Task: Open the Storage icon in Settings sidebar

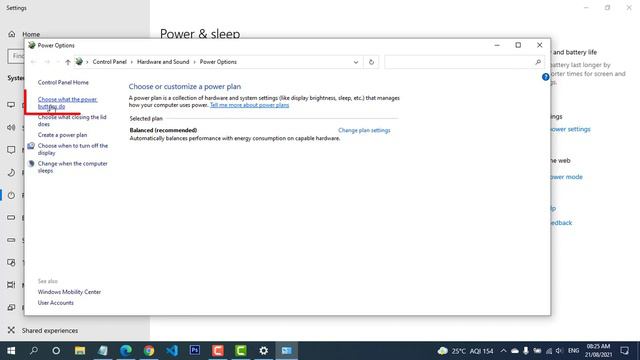Action: click(11, 240)
